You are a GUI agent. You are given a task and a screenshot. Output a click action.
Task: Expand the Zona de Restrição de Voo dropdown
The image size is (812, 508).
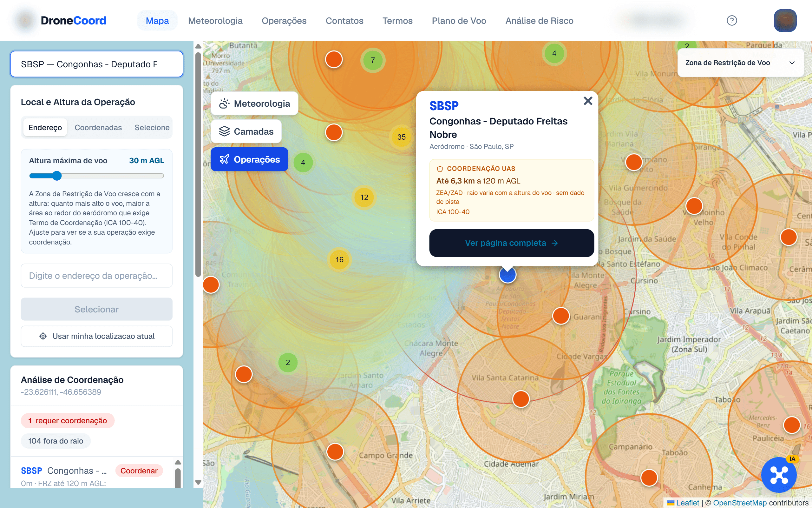[740, 63]
